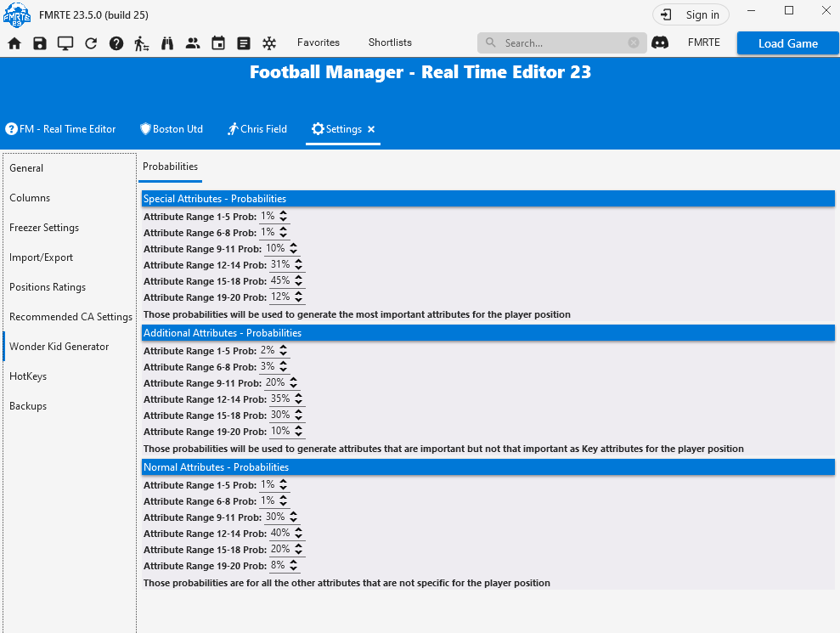
Task: Click the Special Attributes - Probabilities header
Action: click(x=488, y=199)
